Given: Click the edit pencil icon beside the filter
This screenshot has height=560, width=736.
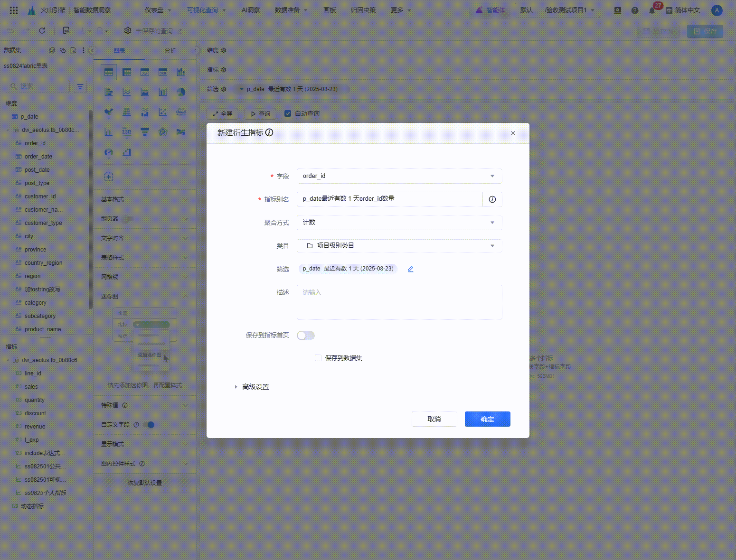Looking at the screenshot, I should [x=411, y=269].
